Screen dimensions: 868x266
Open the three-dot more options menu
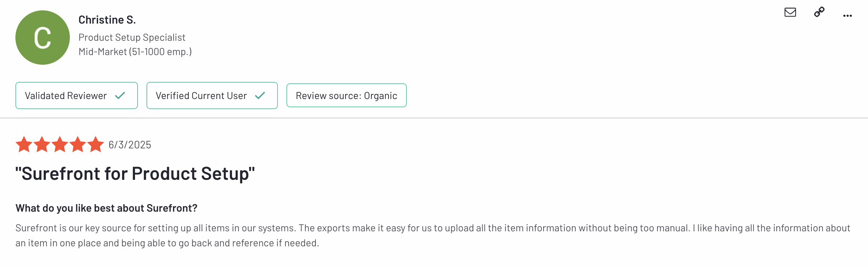click(847, 16)
